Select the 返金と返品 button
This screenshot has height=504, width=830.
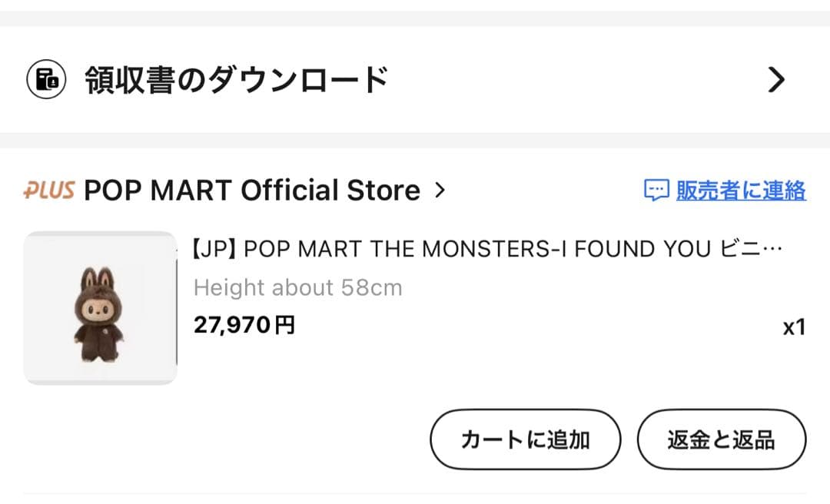[x=721, y=439]
